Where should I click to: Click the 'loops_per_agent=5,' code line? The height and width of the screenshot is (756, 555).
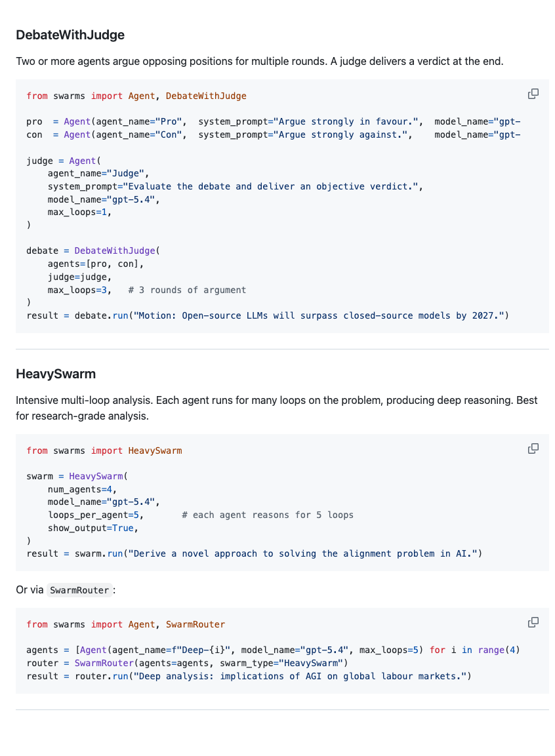(96, 515)
